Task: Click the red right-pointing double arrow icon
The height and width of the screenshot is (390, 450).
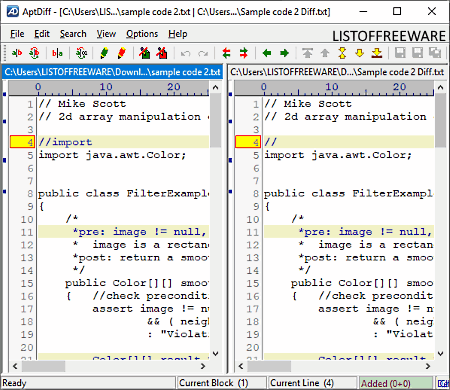Action: click(x=244, y=53)
